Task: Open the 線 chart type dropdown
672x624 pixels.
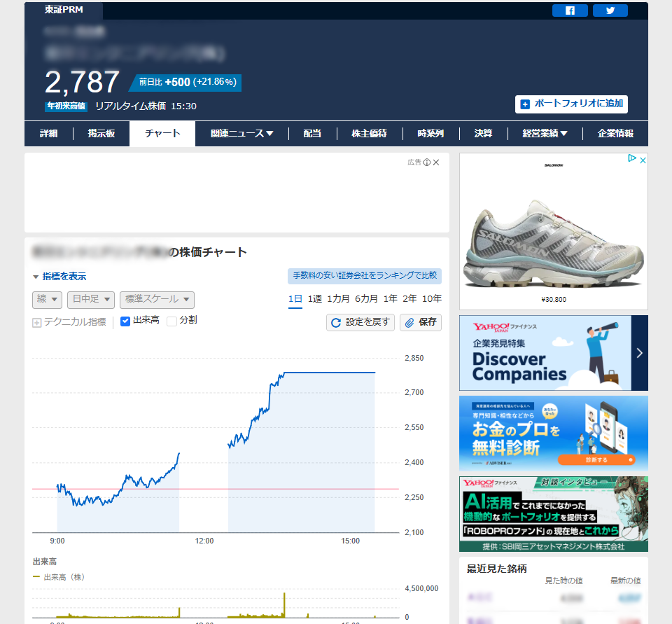Action: click(47, 300)
